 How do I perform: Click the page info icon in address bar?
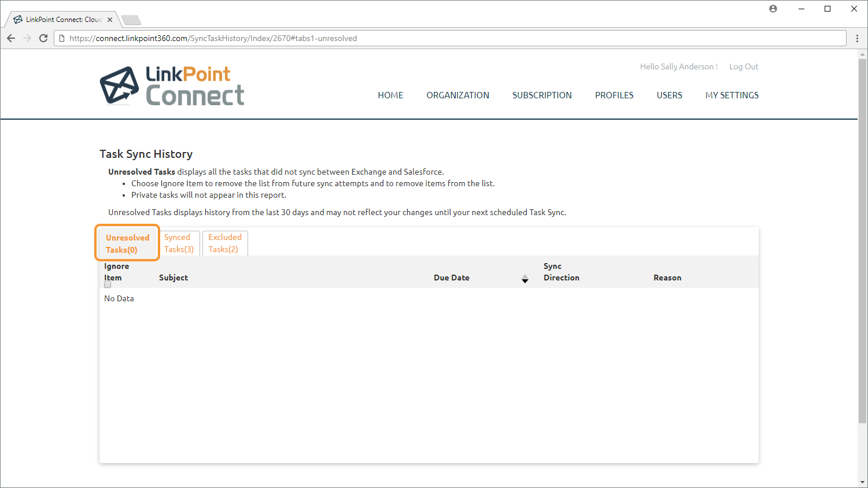pyautogui.click(x=62, y=38)
